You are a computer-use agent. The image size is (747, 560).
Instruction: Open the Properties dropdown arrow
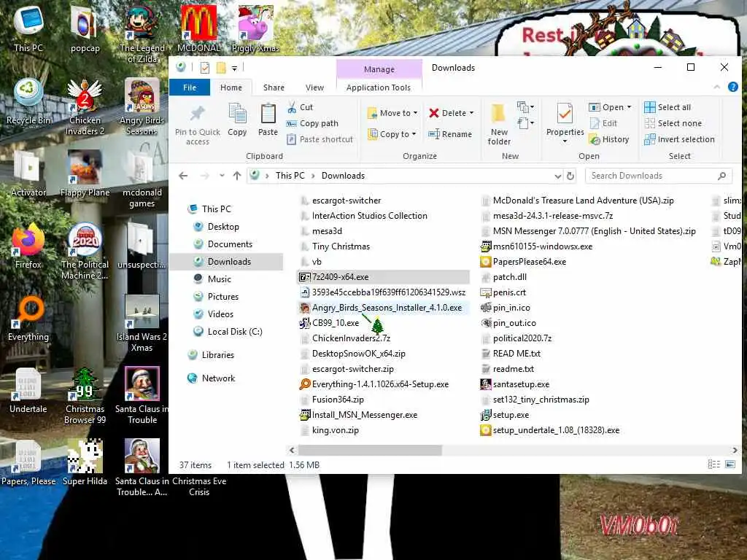565,141
